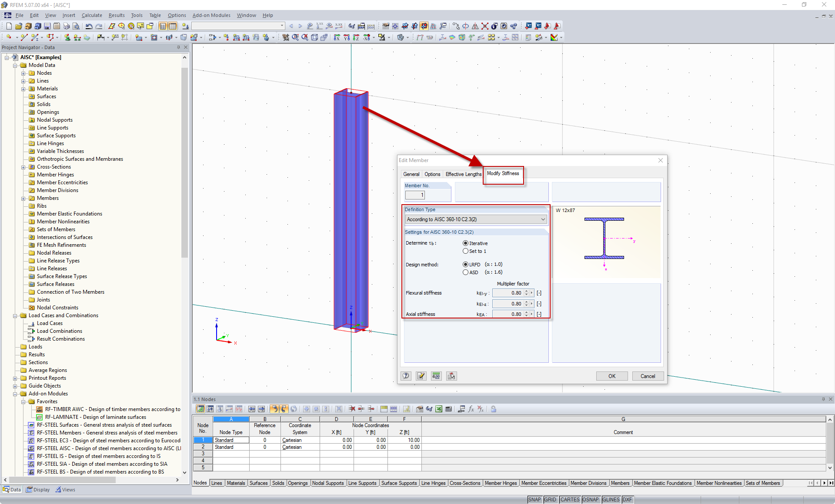This screenshot has width=835, height=504.
Task: Open the Print Preview icon
Action: (76, 26)
